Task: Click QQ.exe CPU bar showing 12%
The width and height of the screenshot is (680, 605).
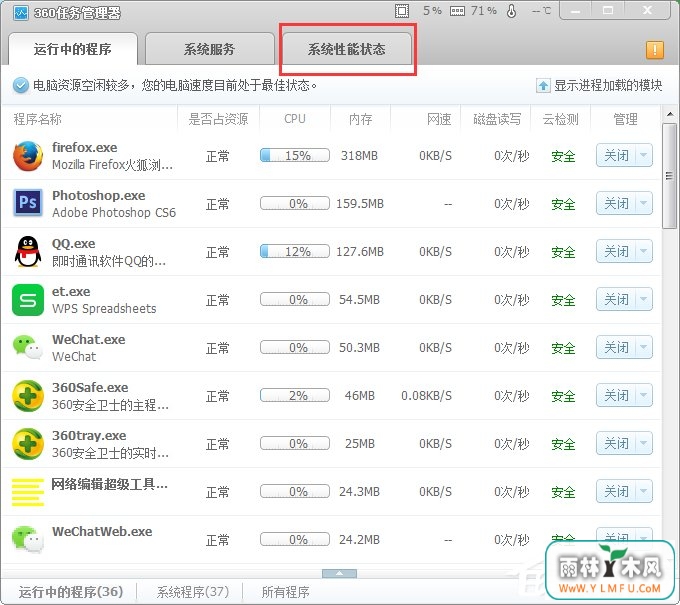Action: 295,251
